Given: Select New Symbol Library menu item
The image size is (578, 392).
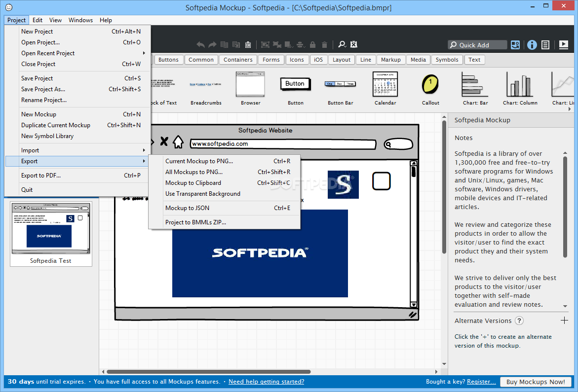Looking at the screenshot, I should click(78, 136).
